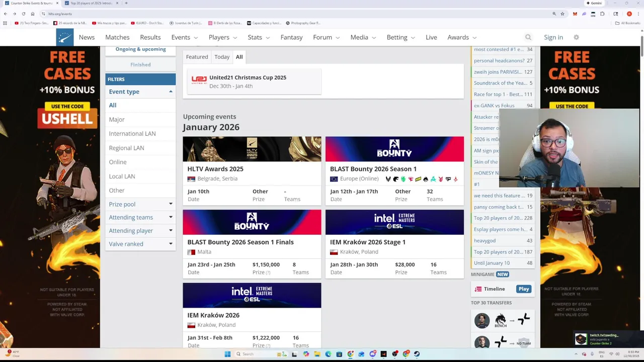Open the Fantasy page
644x362 pixels.
pyautogui.click(x=291, y=37)
